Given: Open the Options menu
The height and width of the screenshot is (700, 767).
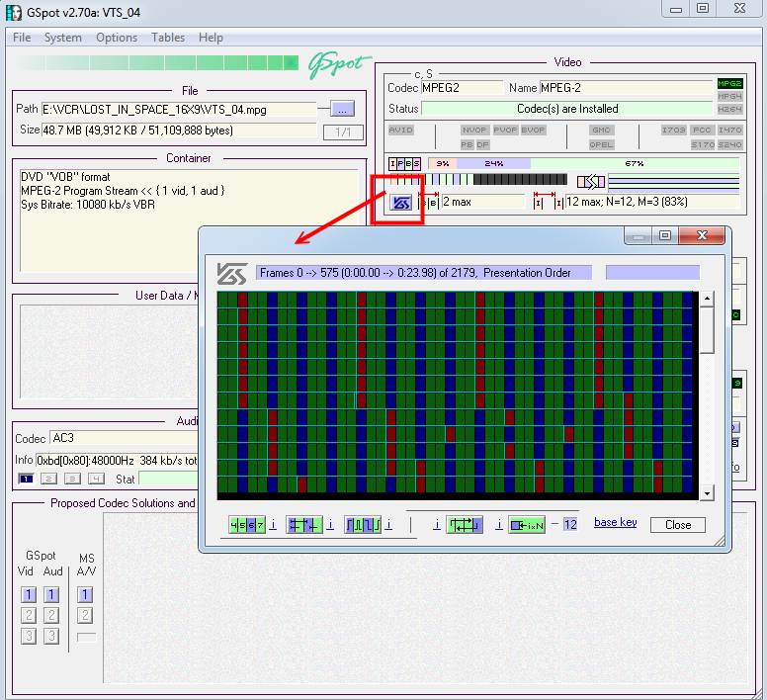Looking at the screenshot, I should (117, 38).
